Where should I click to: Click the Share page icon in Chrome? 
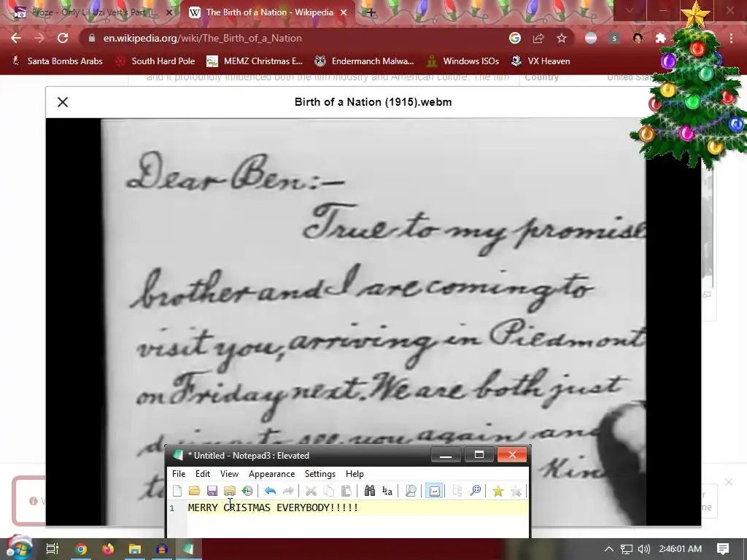pyautogui.click(x=538, y=38)
